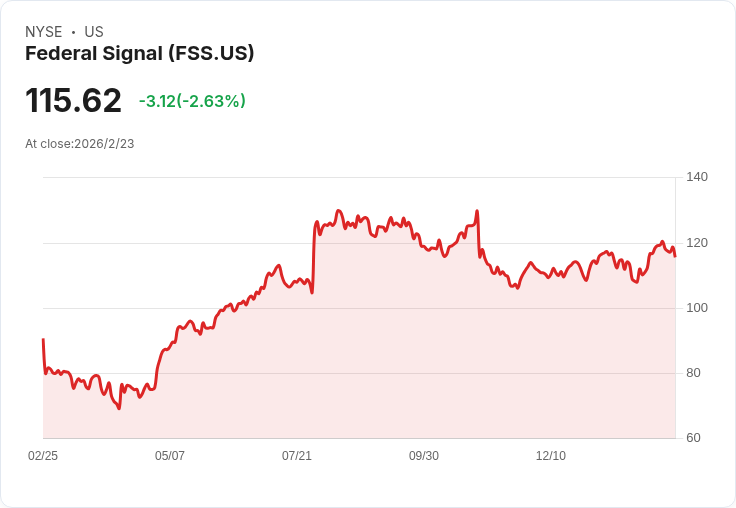Click the 09/30 date marker
The height and width of the screenshot is (508, 736).
point(424,456)
